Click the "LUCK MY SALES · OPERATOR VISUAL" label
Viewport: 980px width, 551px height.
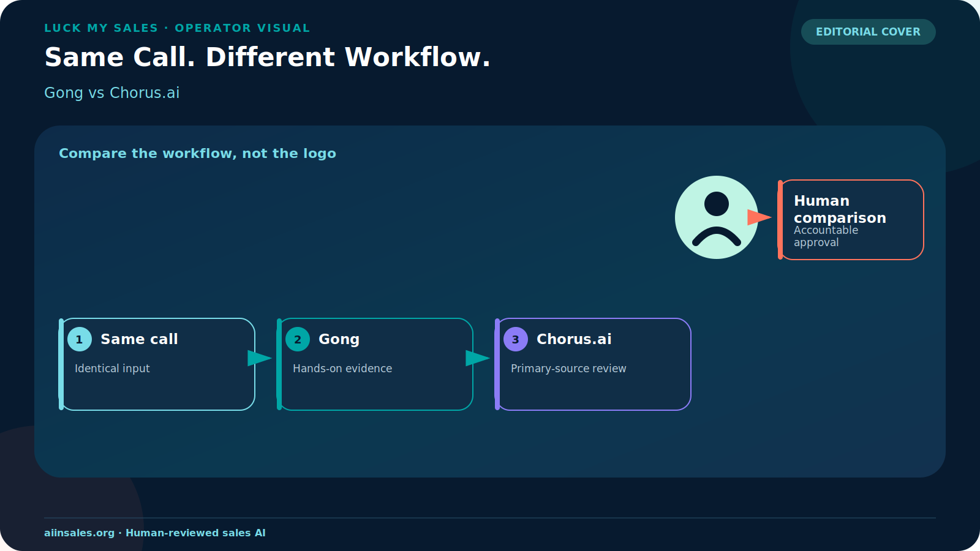pos(177,28)
